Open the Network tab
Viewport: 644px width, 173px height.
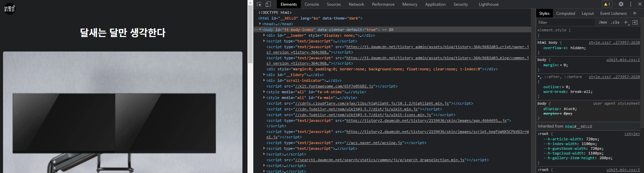(356, 4)
